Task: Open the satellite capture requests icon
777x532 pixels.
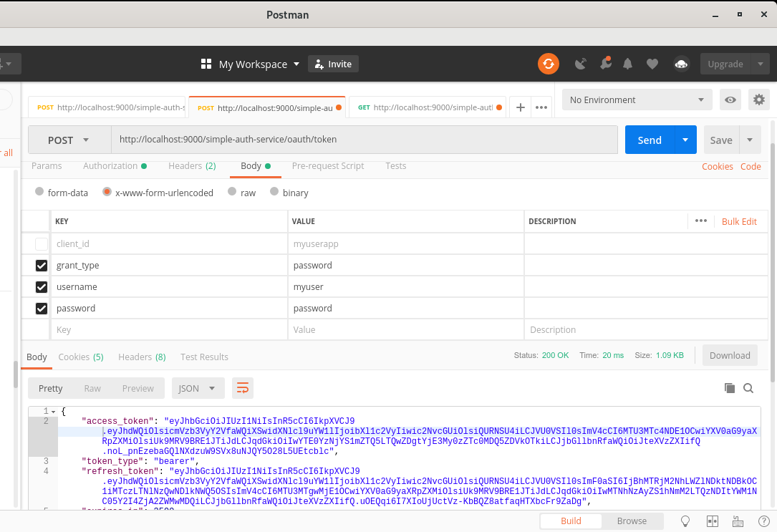Action: [x=580, y=64]
